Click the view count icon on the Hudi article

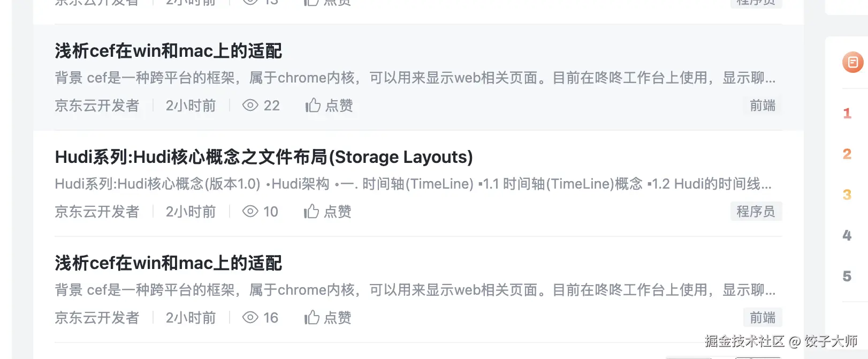click(250, 211)
